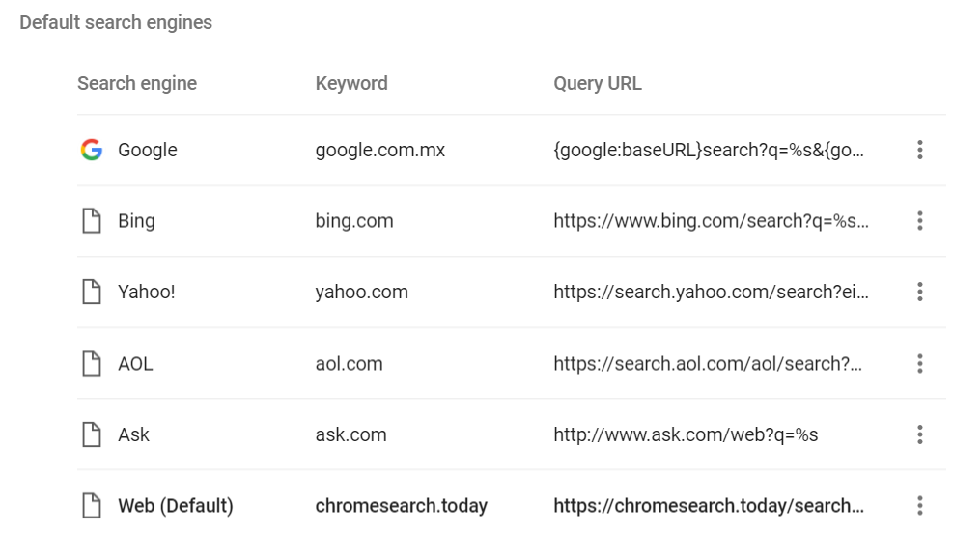Open three-dot menu for AOL
This screenshot has height=560, width=953.
(x=919, y=364)
